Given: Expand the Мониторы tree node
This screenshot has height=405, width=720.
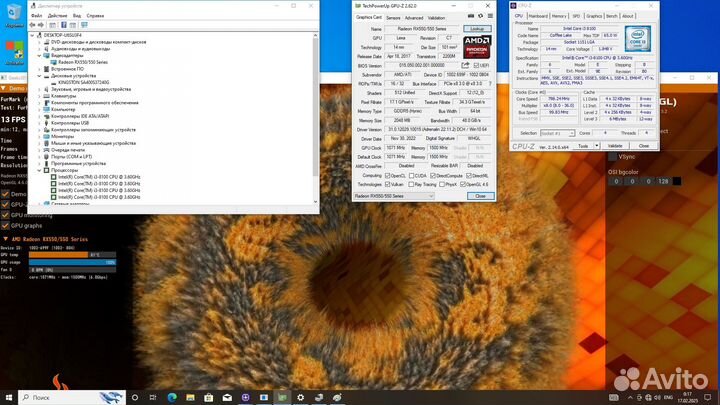Looking at the screenshot, I should [44, 136].
